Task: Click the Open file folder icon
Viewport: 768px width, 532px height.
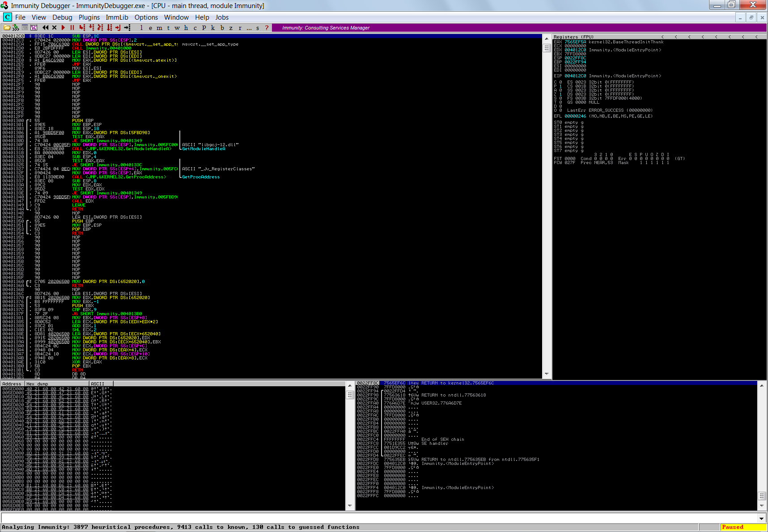Action: 7,28
